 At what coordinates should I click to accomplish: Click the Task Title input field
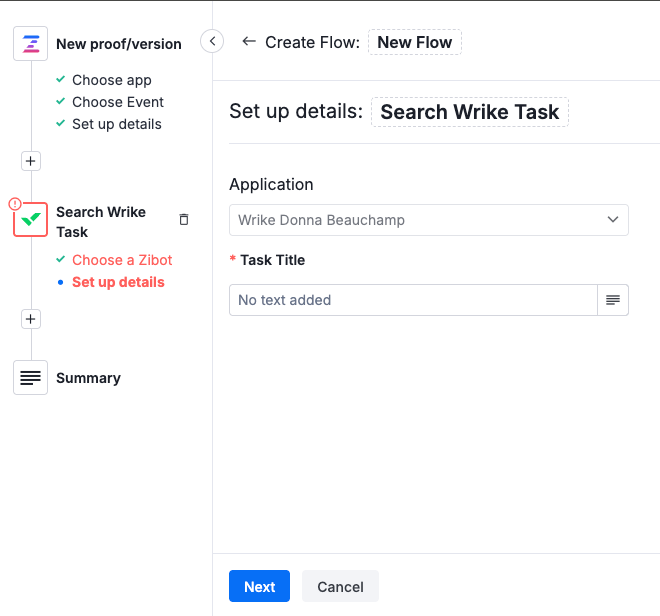pyautogui.click(x=413, y=300)
